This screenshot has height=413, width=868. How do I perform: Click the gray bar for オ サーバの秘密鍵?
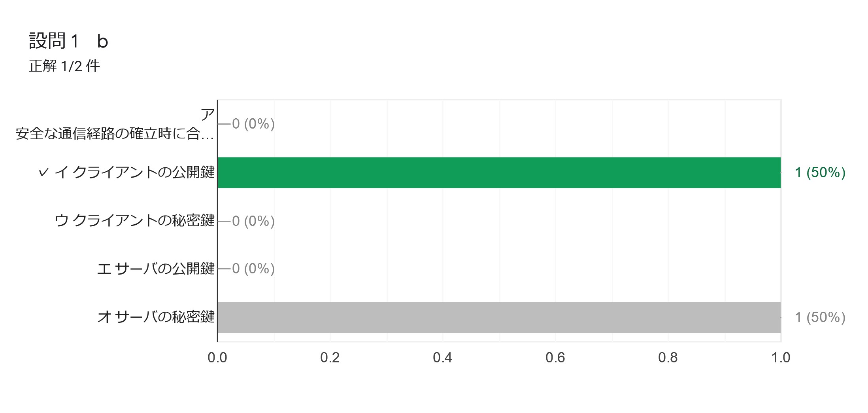pos(499,317)
